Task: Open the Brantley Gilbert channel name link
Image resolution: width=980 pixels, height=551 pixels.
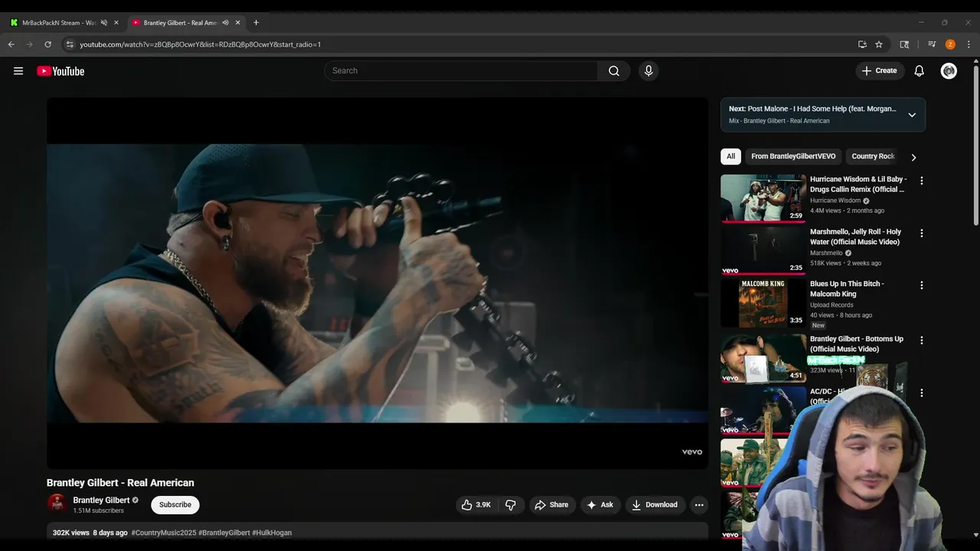Action: coord(101,500)
